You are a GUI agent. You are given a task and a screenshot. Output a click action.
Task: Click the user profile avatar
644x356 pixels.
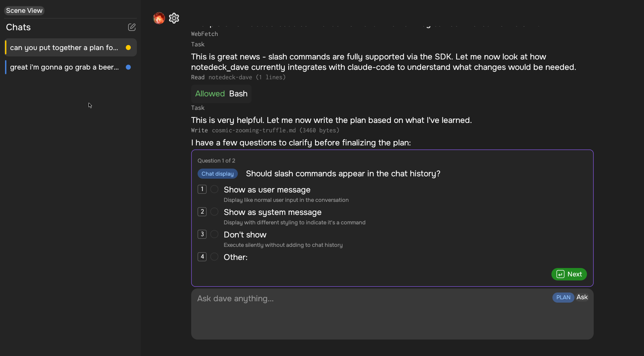(159, 18)
